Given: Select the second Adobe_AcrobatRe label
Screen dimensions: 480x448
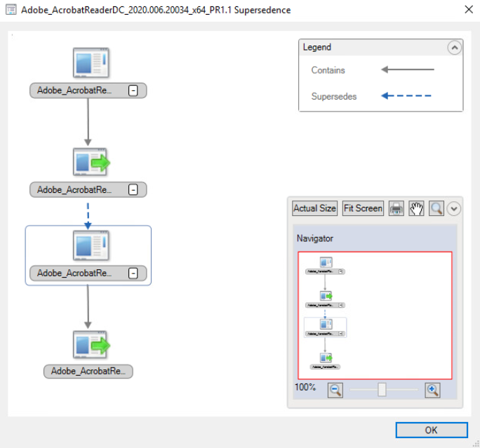Looking at the screenshot, I should coord(74,190).
